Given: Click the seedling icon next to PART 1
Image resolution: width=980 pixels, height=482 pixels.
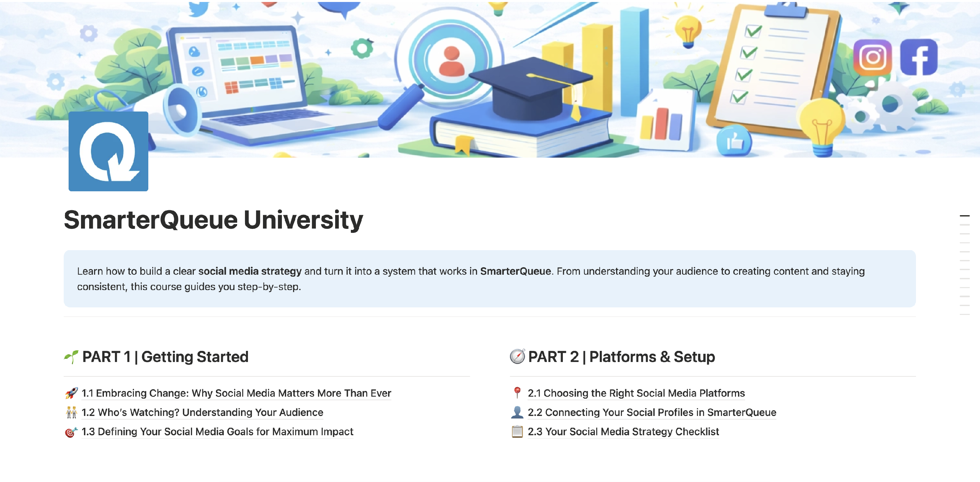Looking at the screenshot, I should pyautogui.click(x=71, y=357).
